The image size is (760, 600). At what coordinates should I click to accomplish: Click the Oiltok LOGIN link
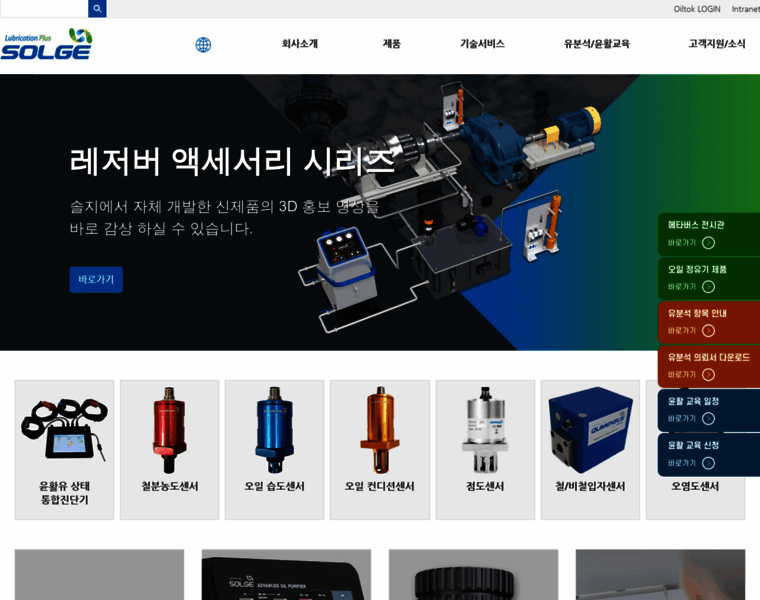(x=697, y=9)
